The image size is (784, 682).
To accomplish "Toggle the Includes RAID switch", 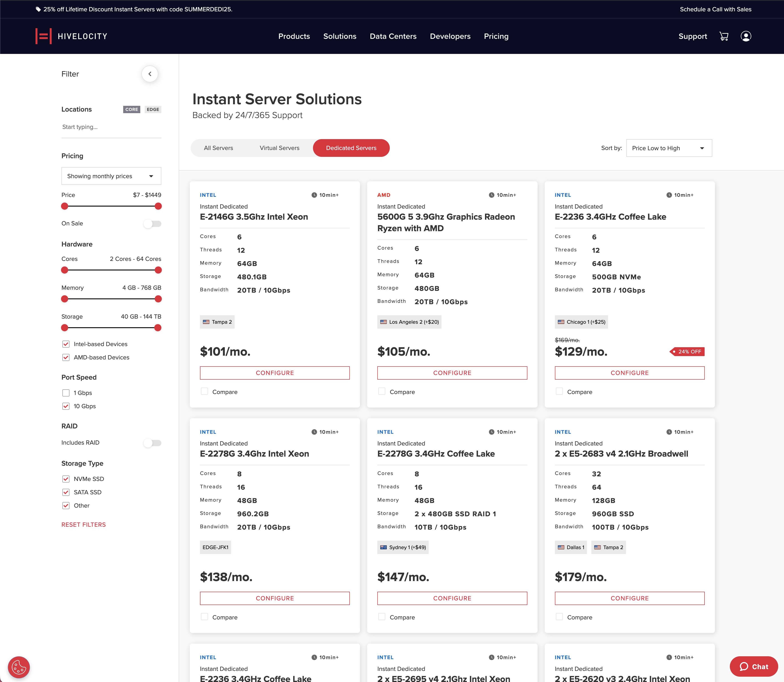I will (152, 443).
